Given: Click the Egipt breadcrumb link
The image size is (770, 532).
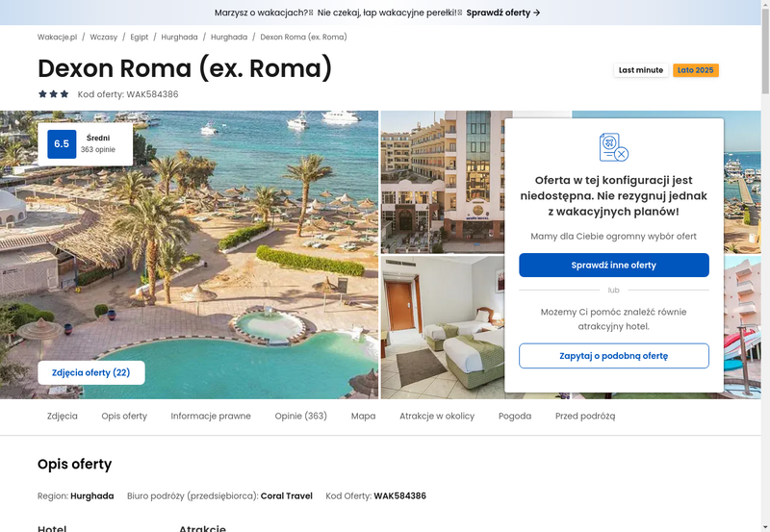Looking at the screenshot, I should [x=139, y=37].
